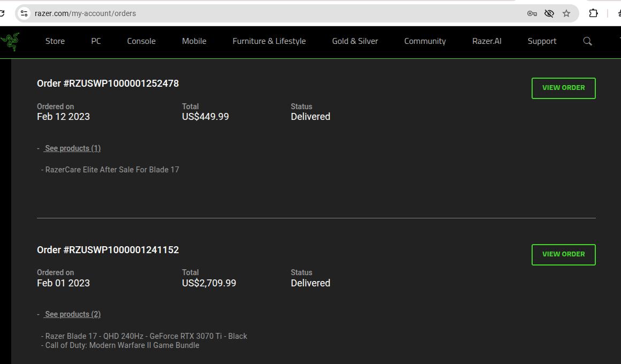
Task: Open the site search magnifier icon
Action: [587, 41]
